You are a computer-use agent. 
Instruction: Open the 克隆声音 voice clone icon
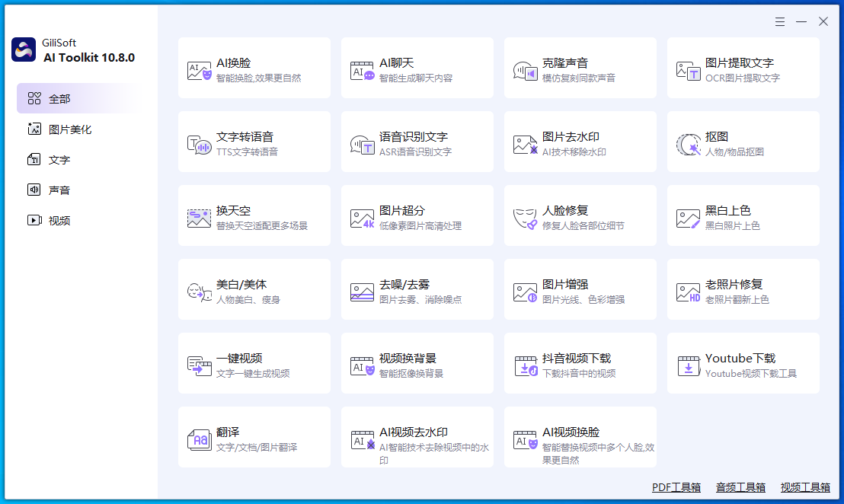(526, 71)
